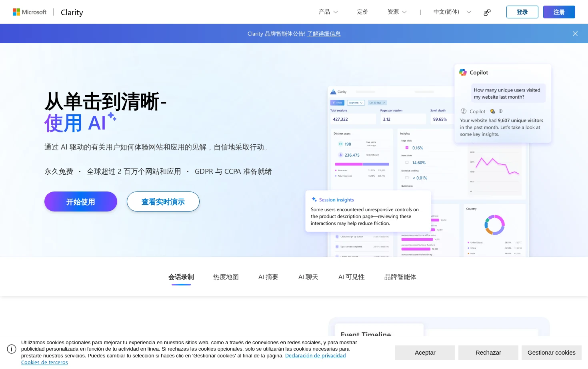Select the 热度地图 tab
Screen dimensions: 588x369
pos(226,277)
